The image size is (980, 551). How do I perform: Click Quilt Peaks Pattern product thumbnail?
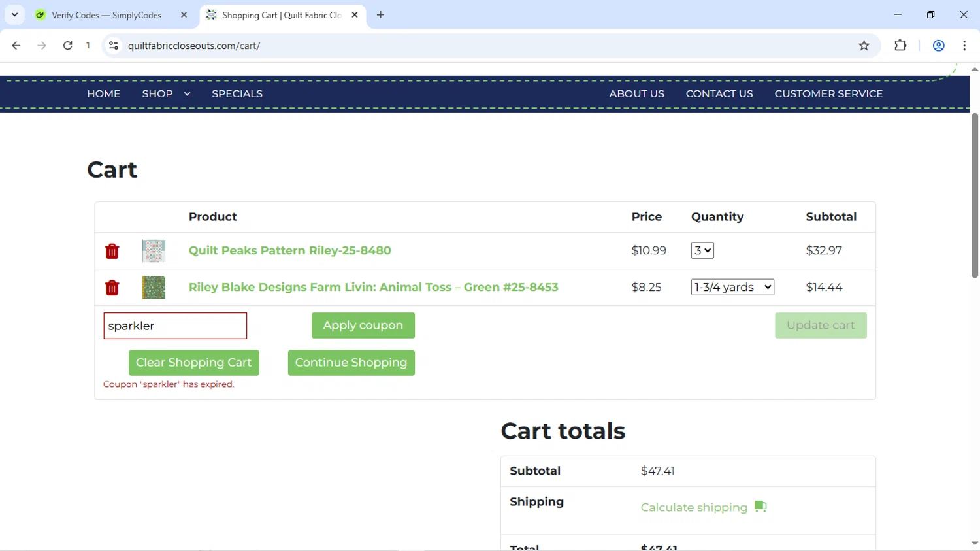(154, 251)
